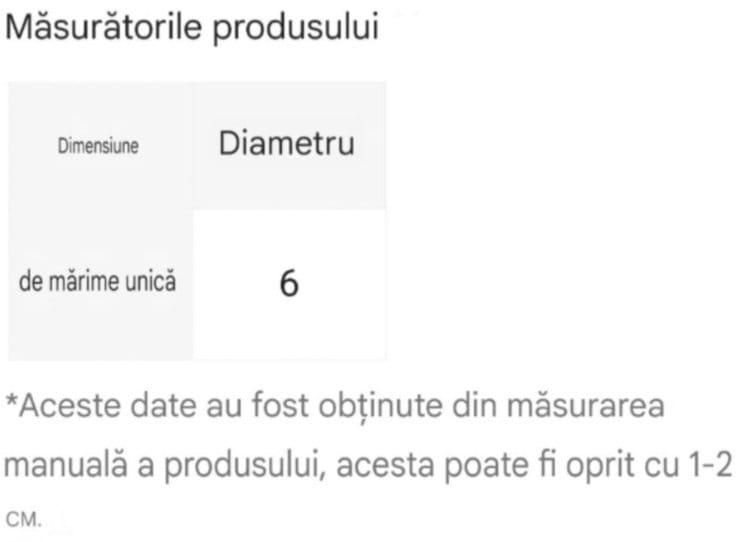Click the word "manuală" in the footnote
The height and width of the screenshot is (542, 754).
[64, 466]
